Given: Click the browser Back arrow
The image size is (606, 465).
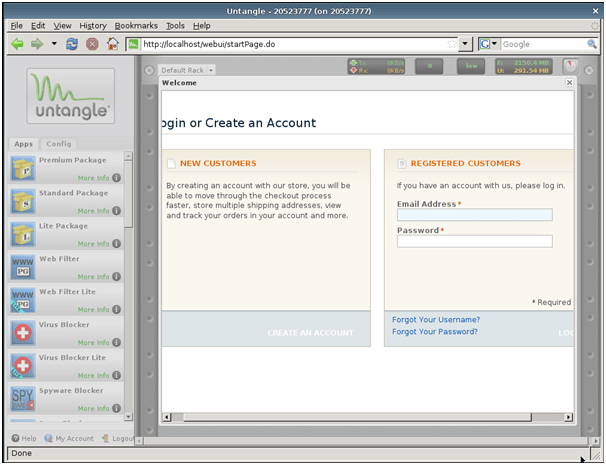Looking at the screenshot, I should (x=17, y=44).
